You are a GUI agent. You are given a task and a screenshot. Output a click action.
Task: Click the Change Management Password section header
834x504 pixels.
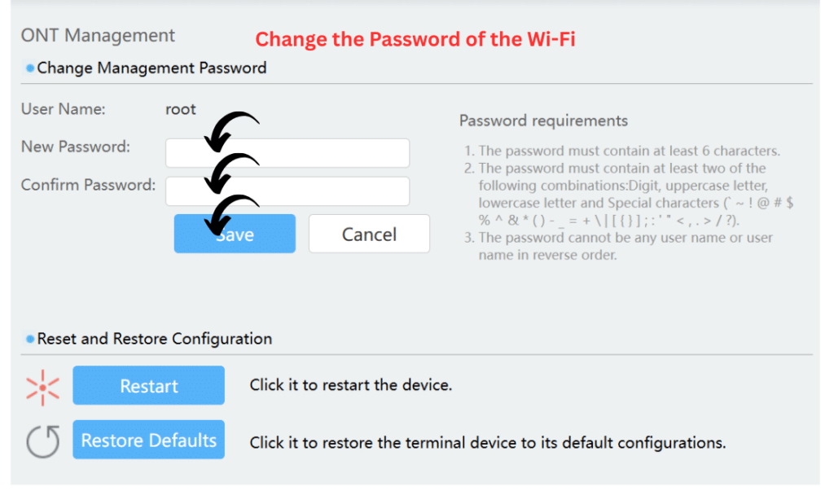pyautogui.click(x=151, y=68)
